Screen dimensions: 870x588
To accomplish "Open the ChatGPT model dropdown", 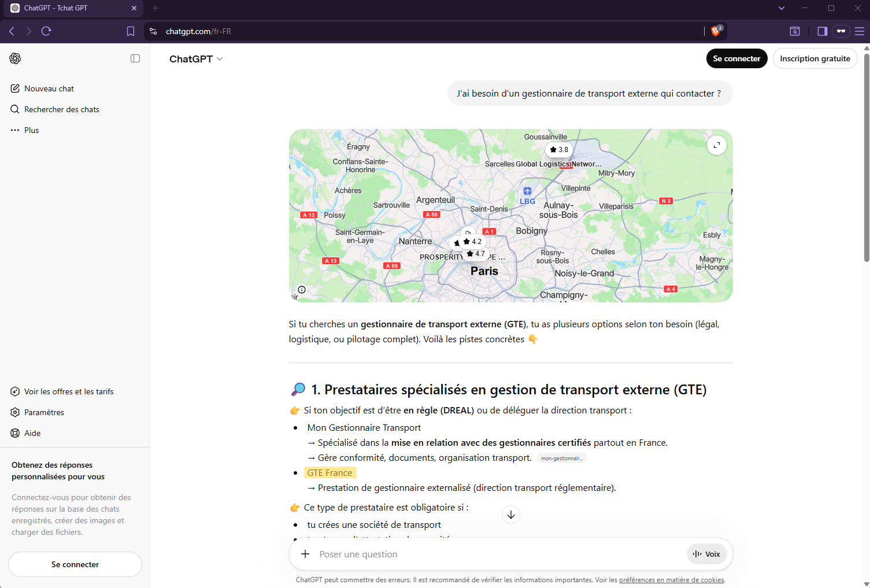I will point(196,59).
